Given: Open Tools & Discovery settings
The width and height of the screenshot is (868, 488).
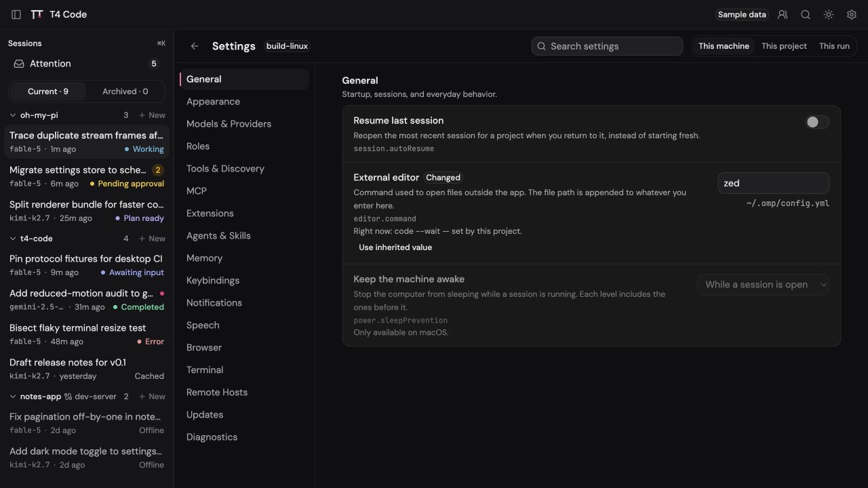Looking at the screenshot, I should pyautogui.click(x=244, y=169).
